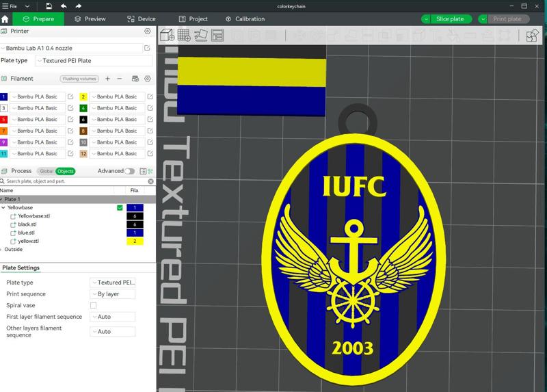Open the dropdown arrow next to File
Image resolution: width=547 pixels, height=392 pixels.
tap(27, 6)
